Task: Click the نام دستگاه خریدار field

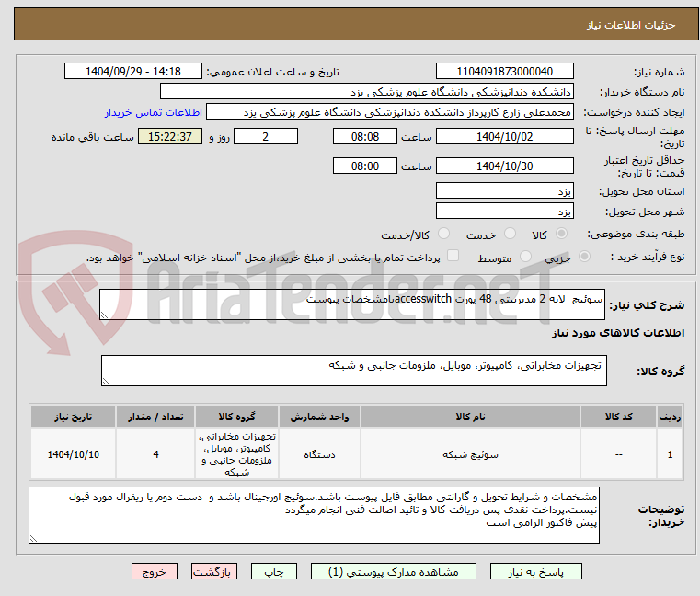Action: (366, 92)
